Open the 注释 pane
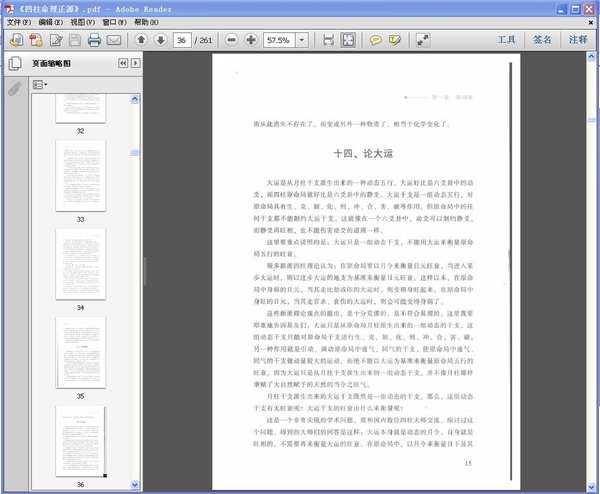The image size is (600, 494). pyautogui.click(x=578, y=40)
